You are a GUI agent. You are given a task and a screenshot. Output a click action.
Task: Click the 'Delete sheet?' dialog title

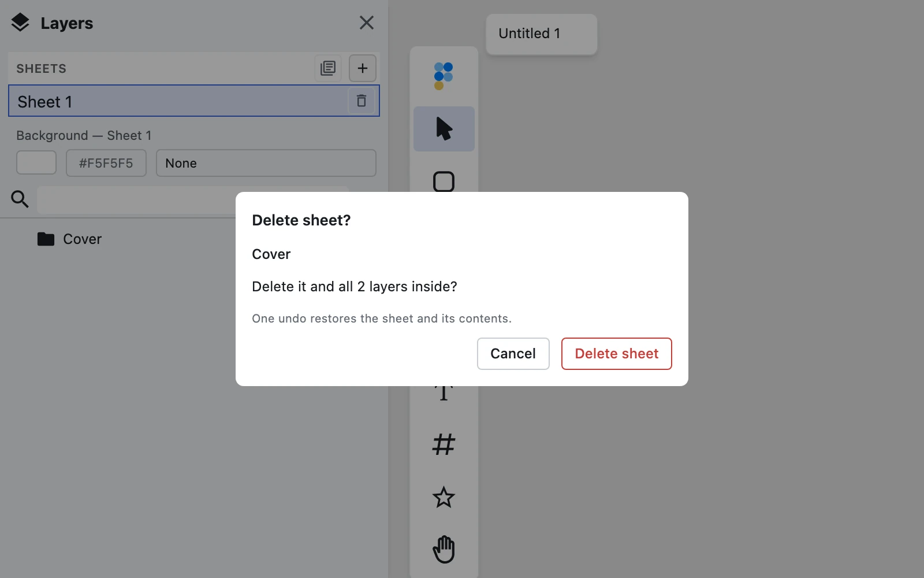coord(301,220)
